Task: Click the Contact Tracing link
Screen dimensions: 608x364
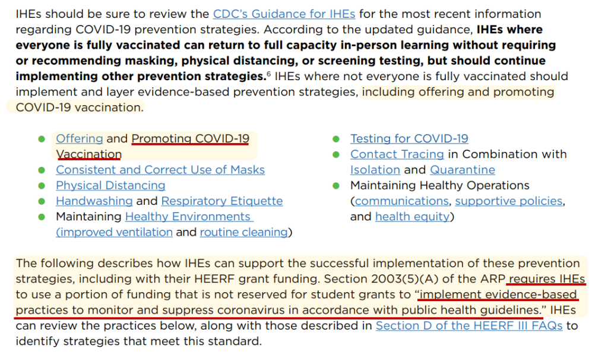Action: (x=397, y=154)
